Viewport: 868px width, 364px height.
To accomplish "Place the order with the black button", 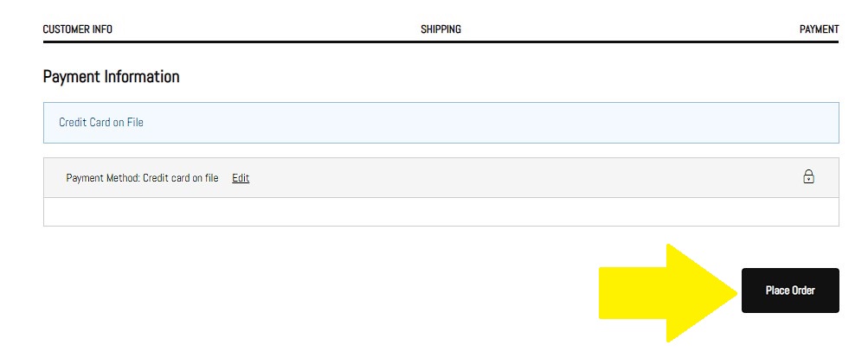I will click(790, 291).
